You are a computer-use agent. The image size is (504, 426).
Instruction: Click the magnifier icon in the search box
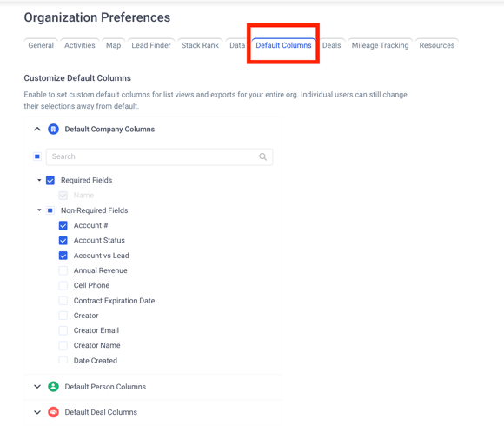pyautogui.click(x=263, y=156)
